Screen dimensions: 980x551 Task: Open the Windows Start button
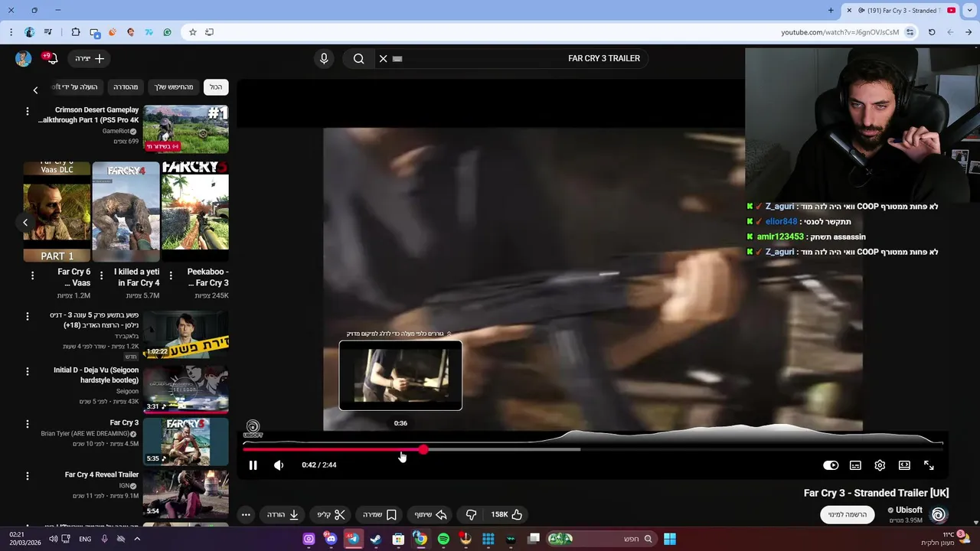pyautogui.click(x=670, y=539)
